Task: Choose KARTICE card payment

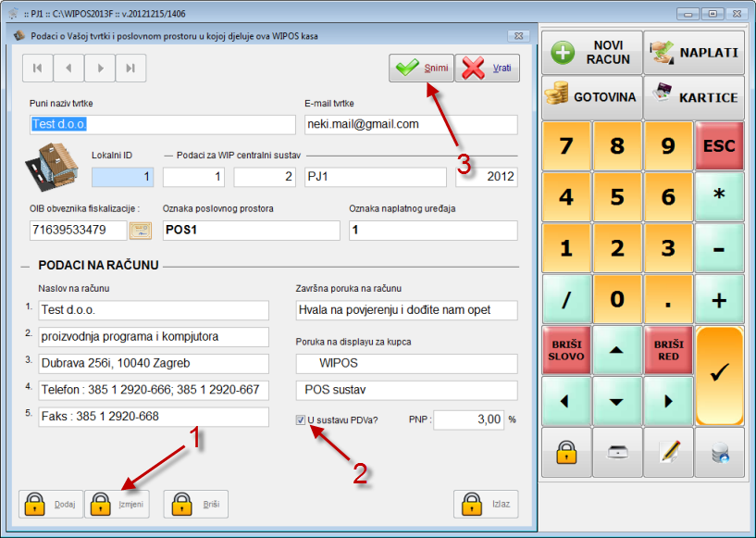Action: pos(694,97)
